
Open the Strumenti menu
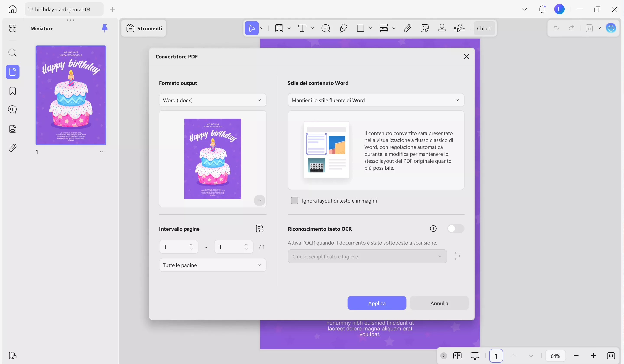[144, 28]
